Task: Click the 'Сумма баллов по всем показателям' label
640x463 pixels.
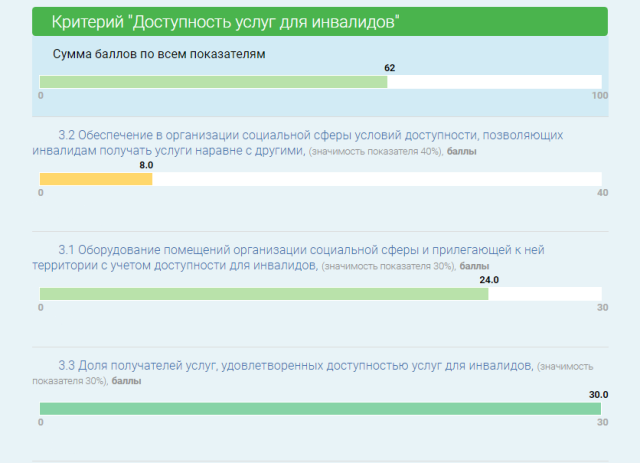Action: pyautogui.click(x=159, y=54)
